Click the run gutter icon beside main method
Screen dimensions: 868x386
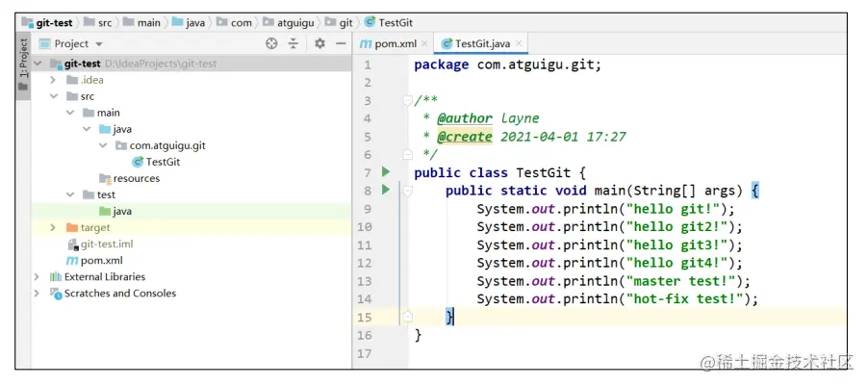click(386, 190)
